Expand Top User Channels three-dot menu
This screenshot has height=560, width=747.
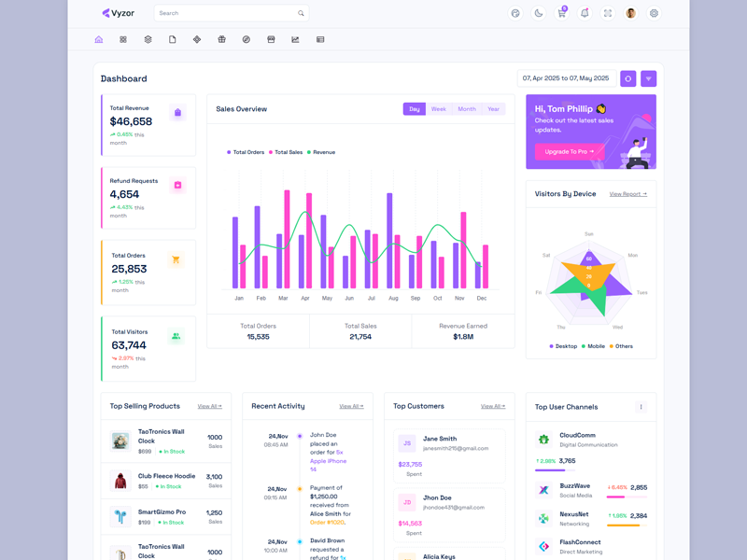[x=641, y=407]
